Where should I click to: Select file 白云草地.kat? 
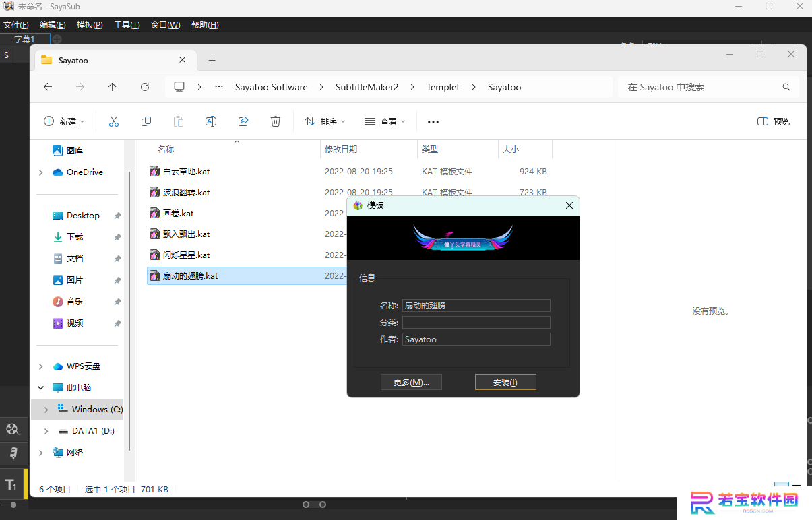point(186,172)
